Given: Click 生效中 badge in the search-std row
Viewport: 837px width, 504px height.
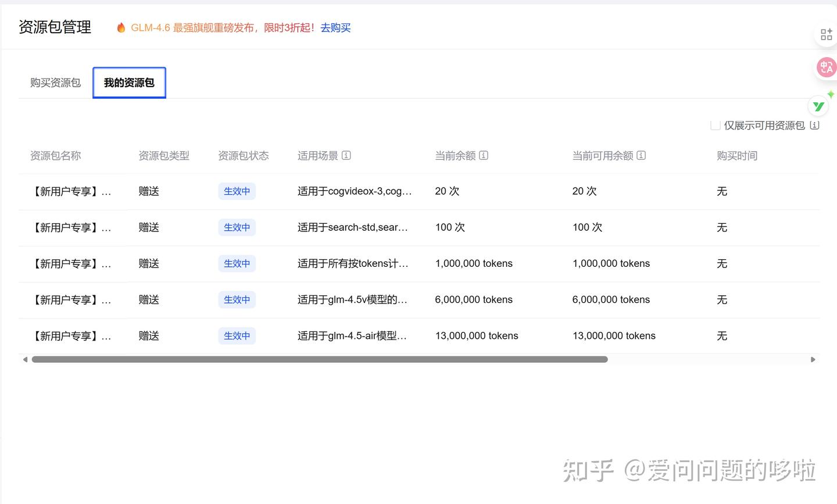Looking at the screenshot, I should tap(237, 227).
